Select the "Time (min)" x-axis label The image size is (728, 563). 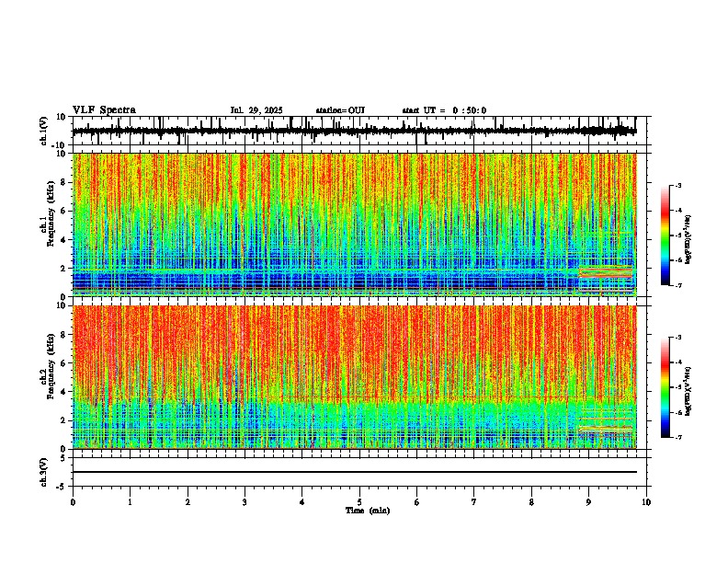[368, 511]
